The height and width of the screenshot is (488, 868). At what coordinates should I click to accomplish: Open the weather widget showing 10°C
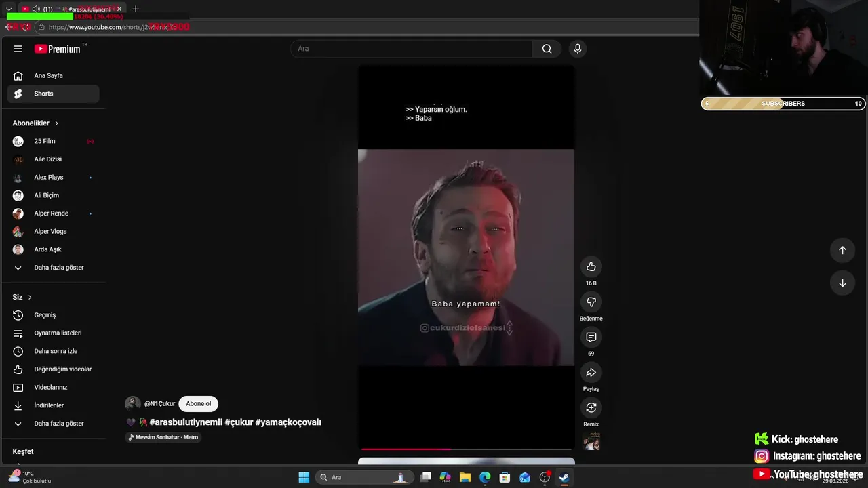[30, 477]
